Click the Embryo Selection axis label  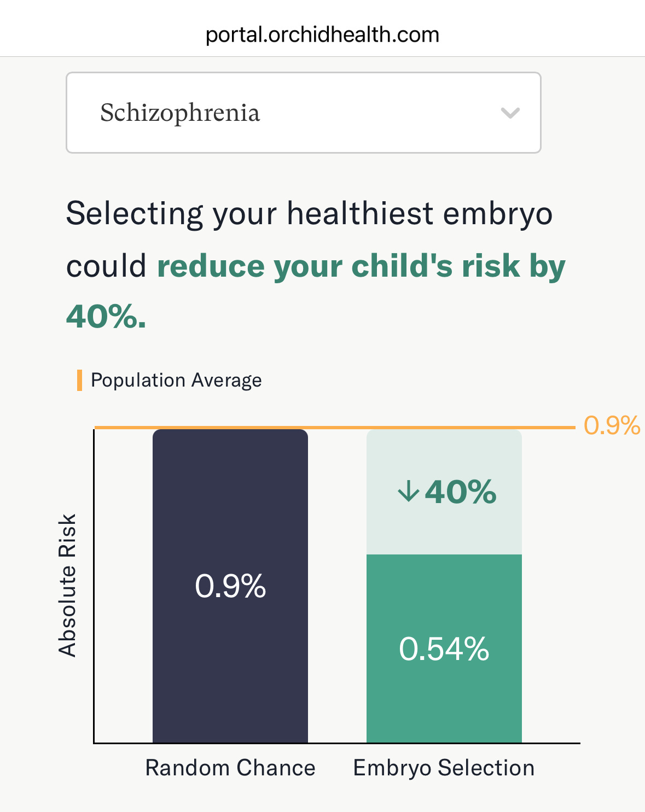click(x=444, y=767)
